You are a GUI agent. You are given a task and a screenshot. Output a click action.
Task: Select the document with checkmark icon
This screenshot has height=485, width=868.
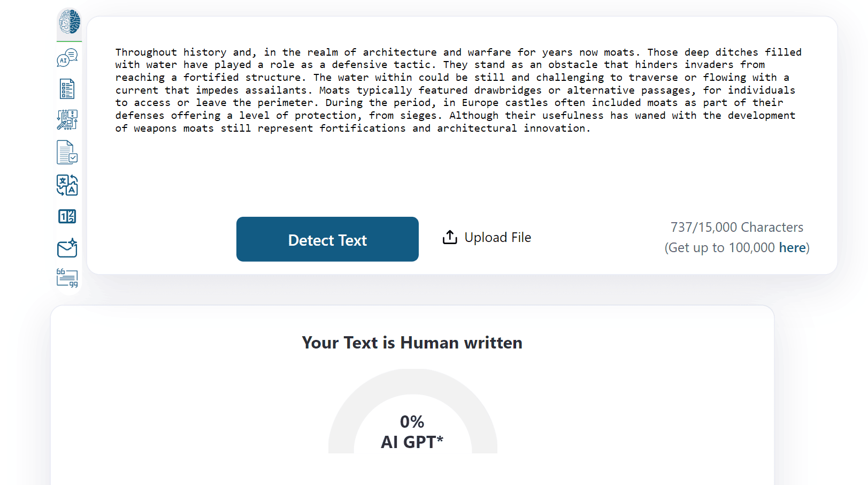pyautogui.click(x=67, y=152)
